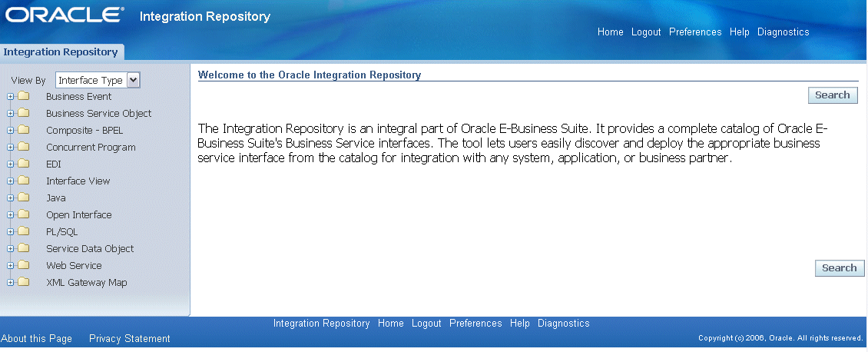This screenshot has height=352, width=868.
Task: Expand the Business Service Object node
Action: click(10, 114)
